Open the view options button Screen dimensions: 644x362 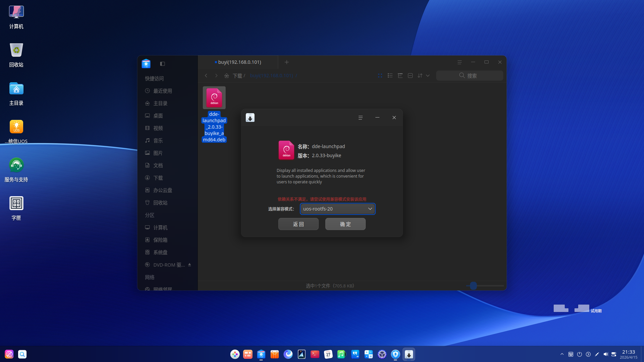point(410,76)
